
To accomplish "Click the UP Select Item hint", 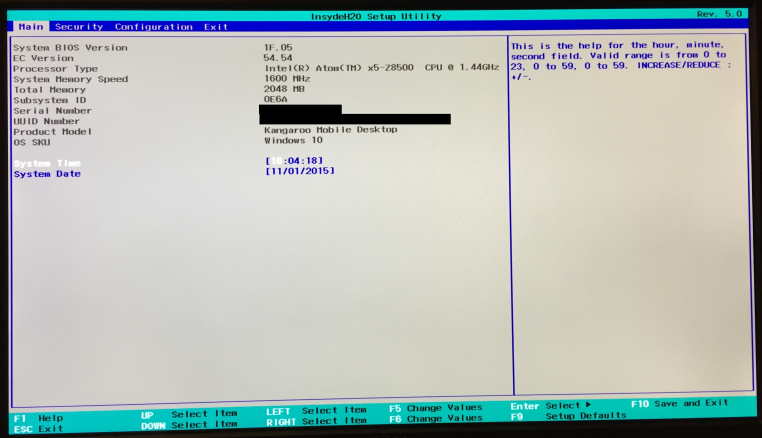I will coord(189,413).
